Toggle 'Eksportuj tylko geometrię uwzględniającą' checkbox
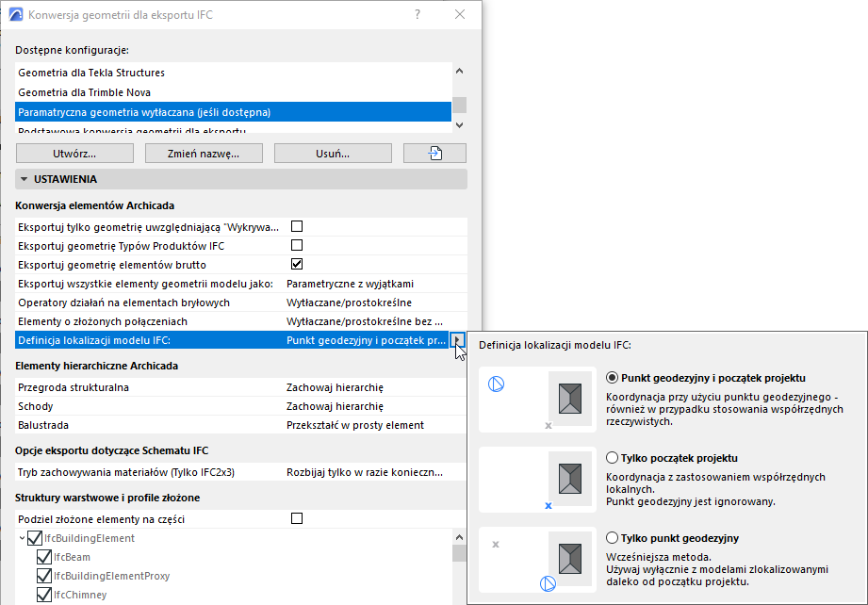The image size is (868, 605). pyautogui.click(x=297, y=226)
